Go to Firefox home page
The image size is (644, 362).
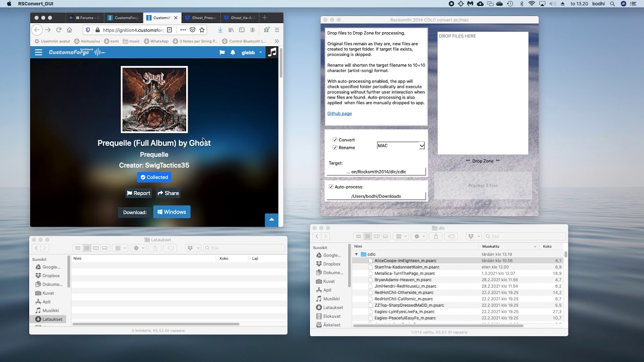tap(69, 30)
